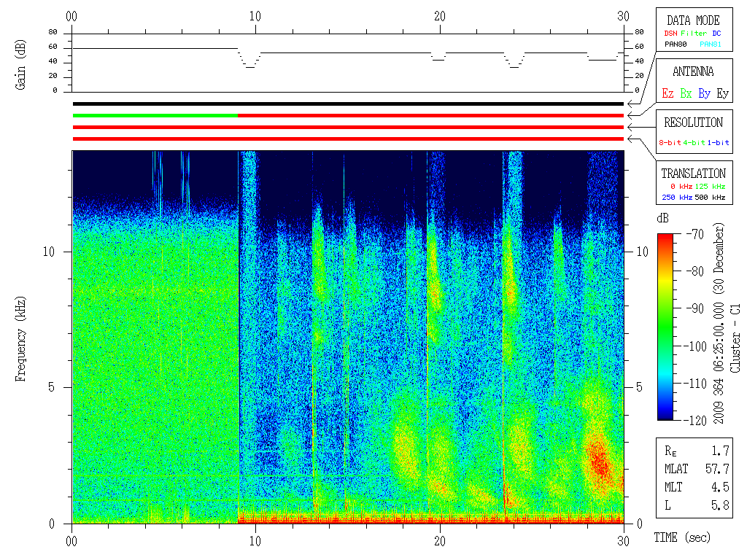
Task: Click the red Ez antenna label
Action: tap(667, 93)
